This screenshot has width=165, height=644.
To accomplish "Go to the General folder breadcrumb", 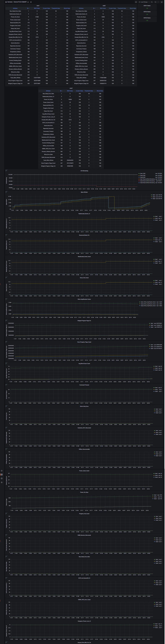I will [10, 2].
